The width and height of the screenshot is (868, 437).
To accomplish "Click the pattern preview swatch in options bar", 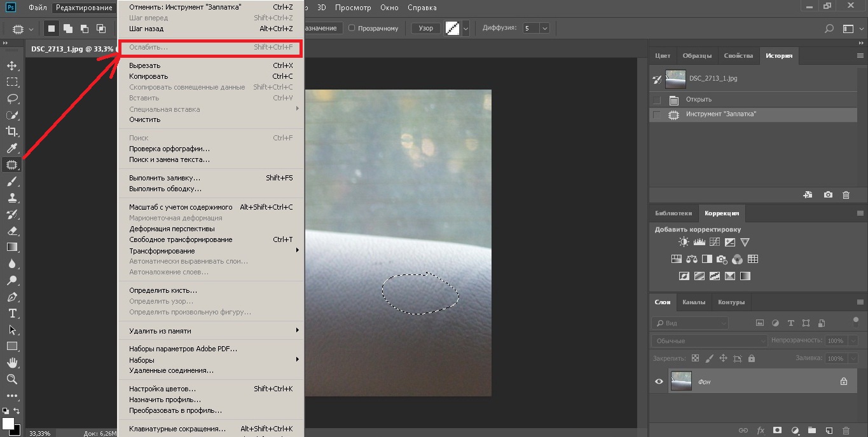I will (x=452, y=29).
